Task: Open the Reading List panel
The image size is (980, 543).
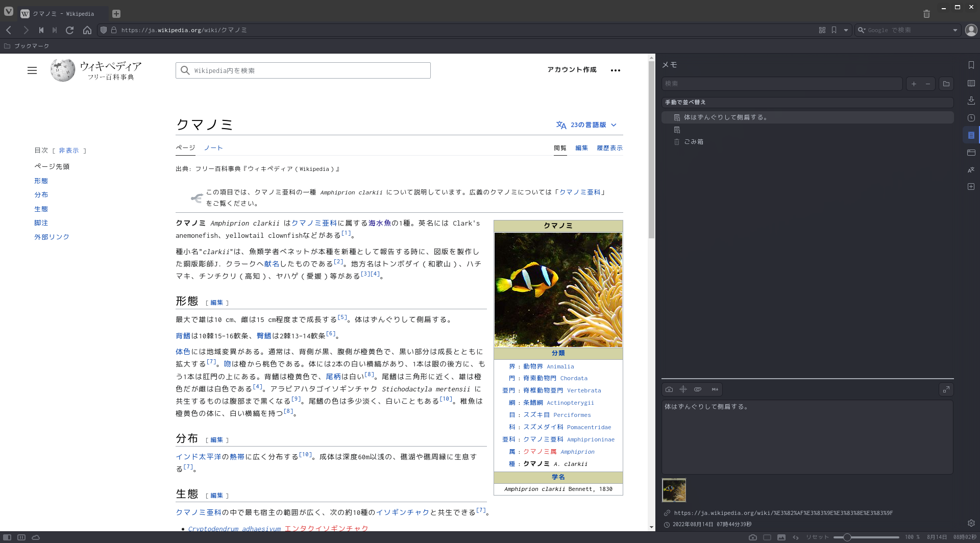Action: point(971,83)
